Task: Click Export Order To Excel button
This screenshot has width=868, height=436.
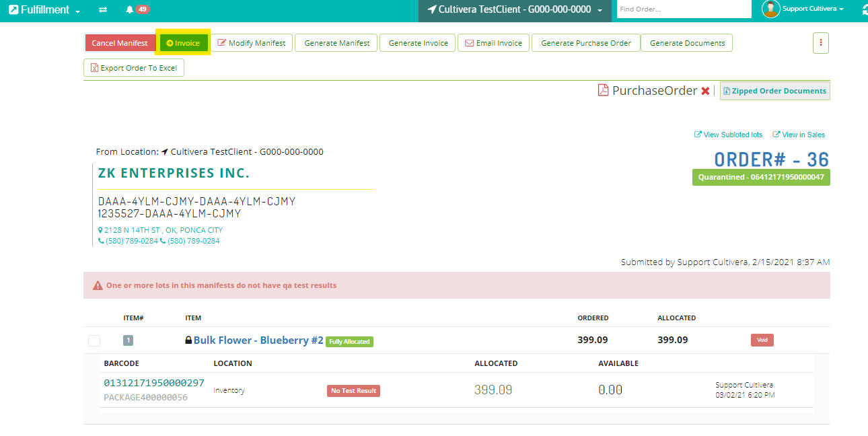Action: [x=134, y=68]
